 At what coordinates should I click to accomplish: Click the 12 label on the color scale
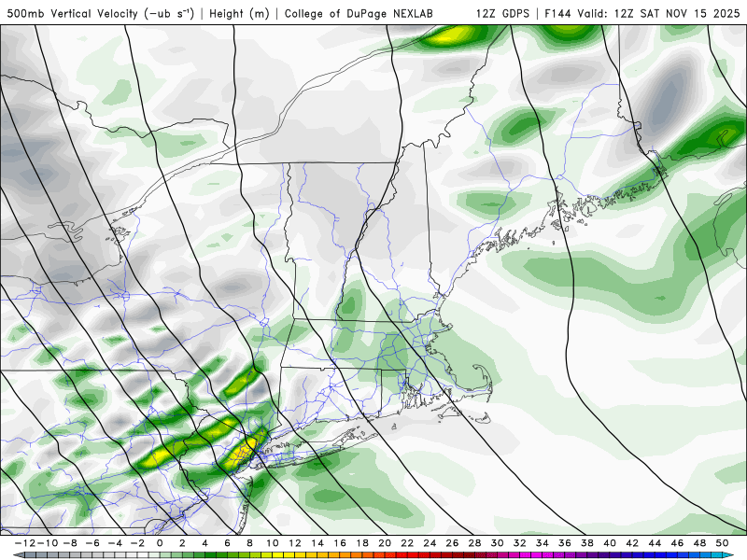tap(295, 543)
